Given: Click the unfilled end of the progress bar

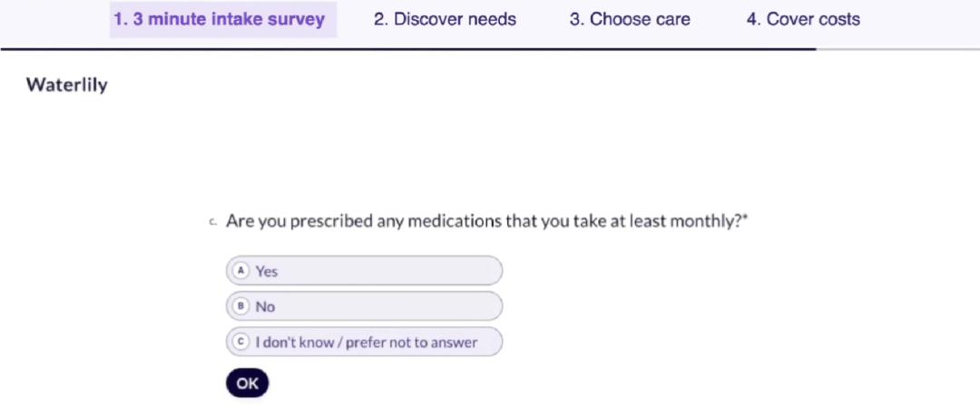Looking at the screenshot, I should tap(898, 49).
